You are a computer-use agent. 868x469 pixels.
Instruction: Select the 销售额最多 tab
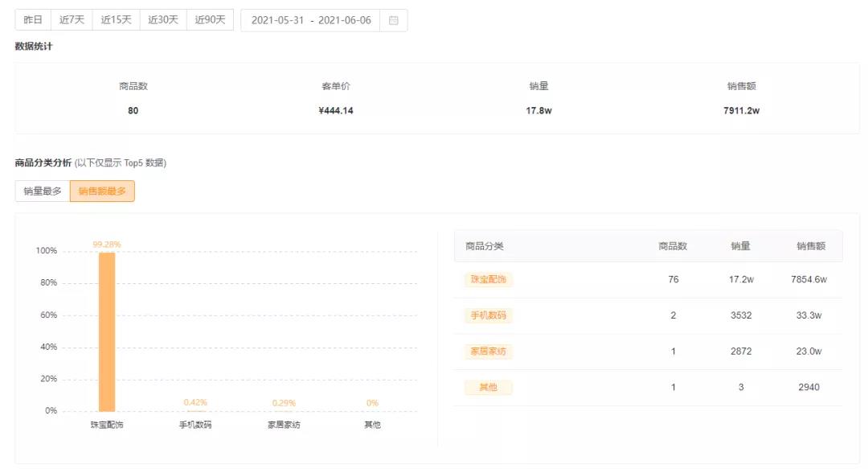point(102,191)
